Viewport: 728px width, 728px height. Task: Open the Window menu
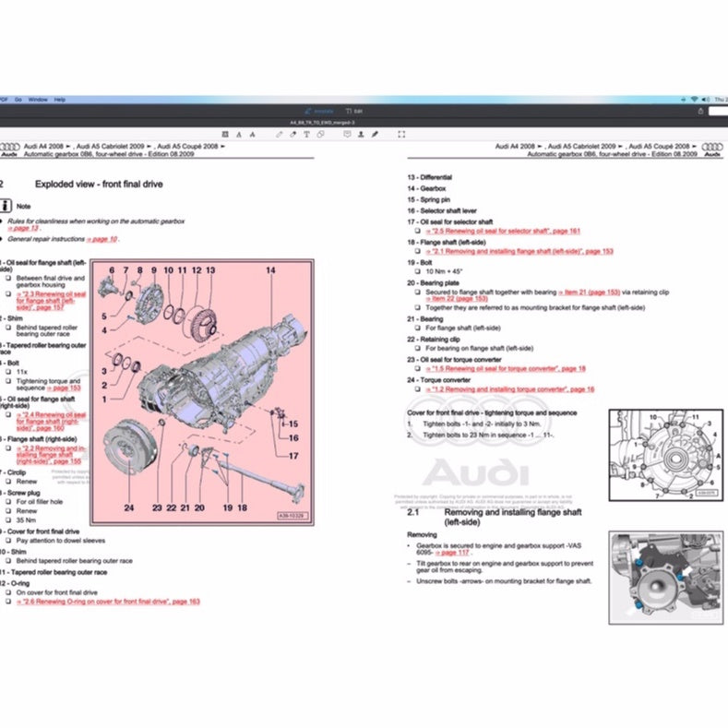tap(38, 99)
